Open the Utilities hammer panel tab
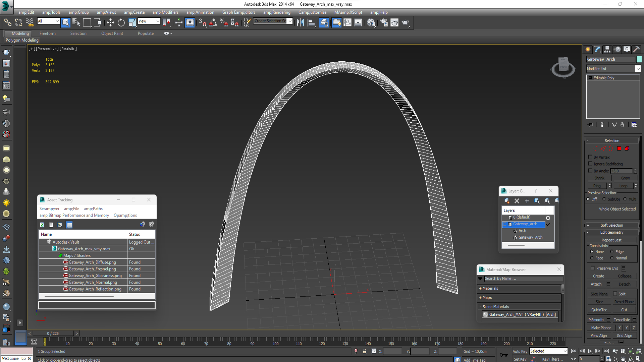 tap(636, 49)
